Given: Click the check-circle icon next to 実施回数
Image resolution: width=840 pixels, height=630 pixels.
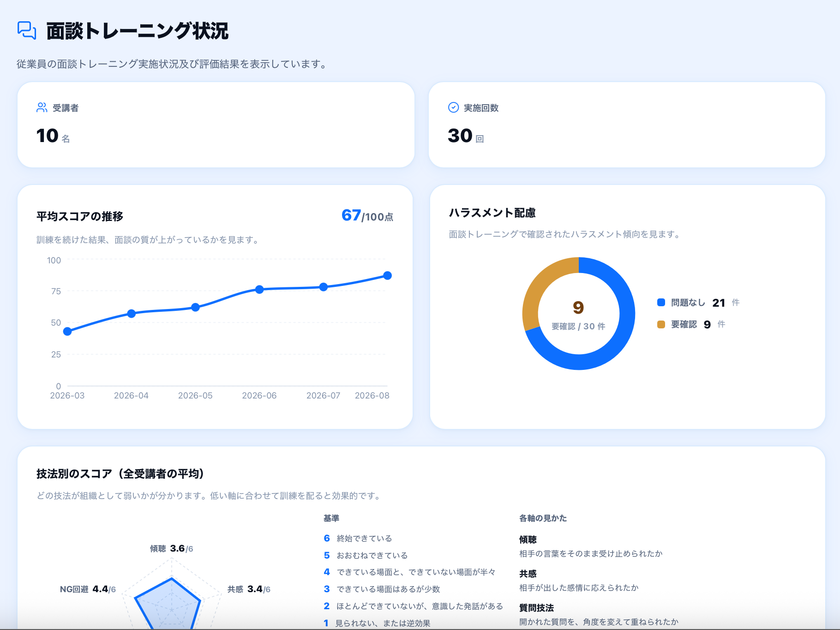Looking at the screenshot, I should coord(454,107).
